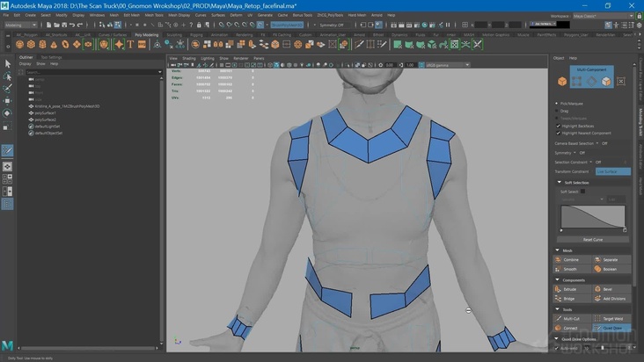Select UV component mode in Modeling Toolkit

click(x=621, y=82)
